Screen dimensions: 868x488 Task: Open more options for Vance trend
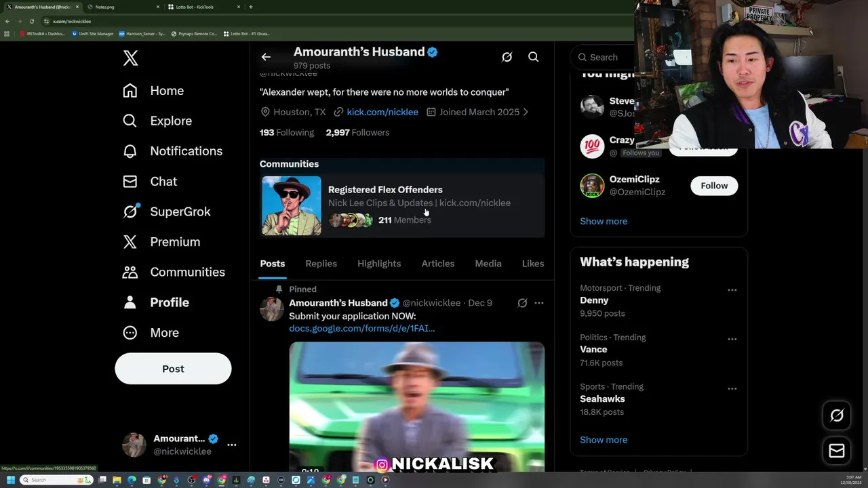(x=732, y=340)
